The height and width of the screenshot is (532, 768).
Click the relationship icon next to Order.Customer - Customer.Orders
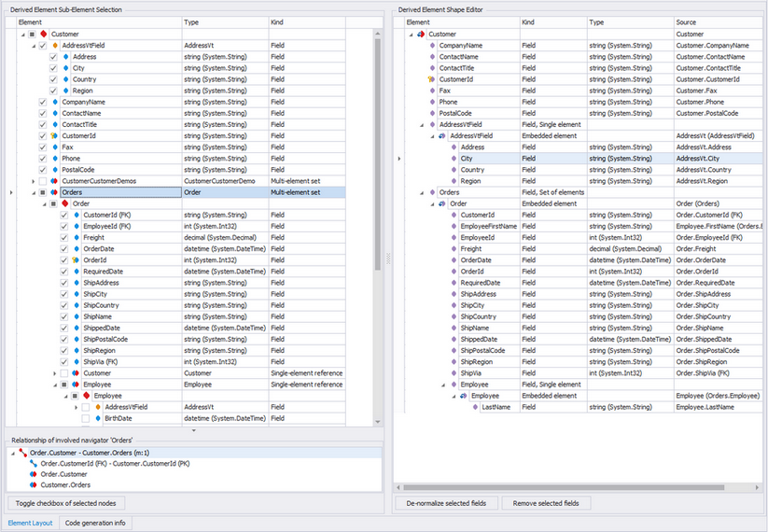(21, 452)
